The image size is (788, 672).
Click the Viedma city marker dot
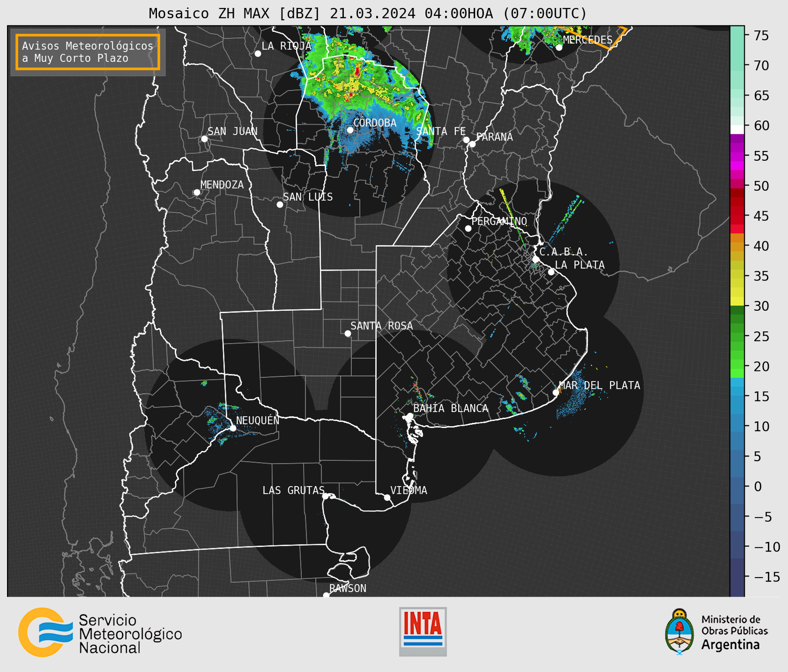coord(387,497)
